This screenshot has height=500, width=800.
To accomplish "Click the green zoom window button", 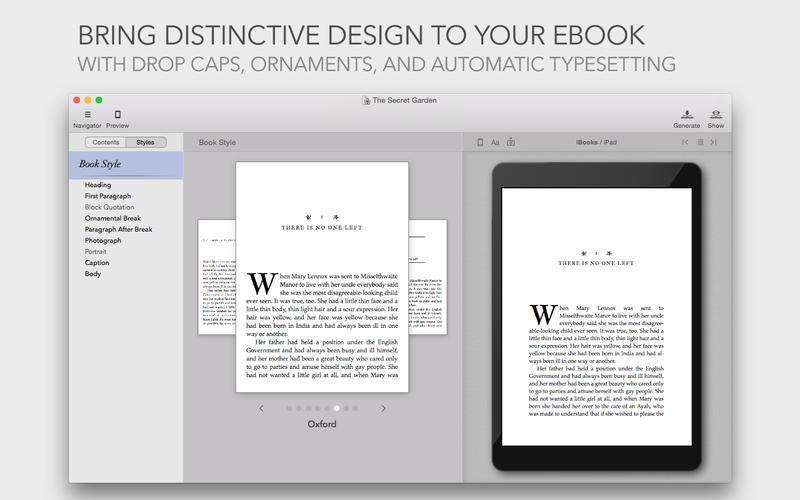I will (x=99, y=100).
